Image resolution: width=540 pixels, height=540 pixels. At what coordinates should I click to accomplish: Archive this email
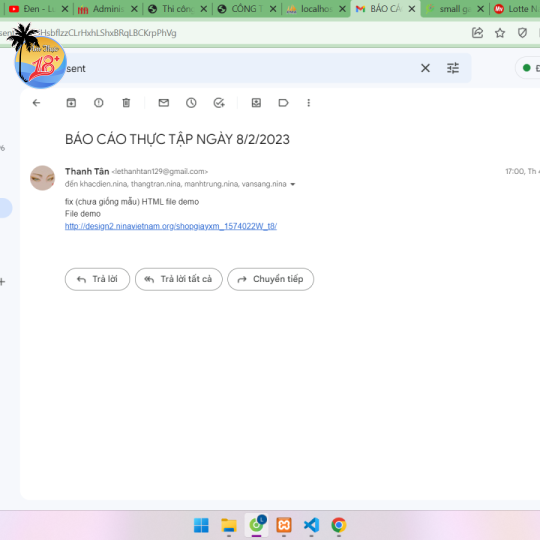(71, 103)
